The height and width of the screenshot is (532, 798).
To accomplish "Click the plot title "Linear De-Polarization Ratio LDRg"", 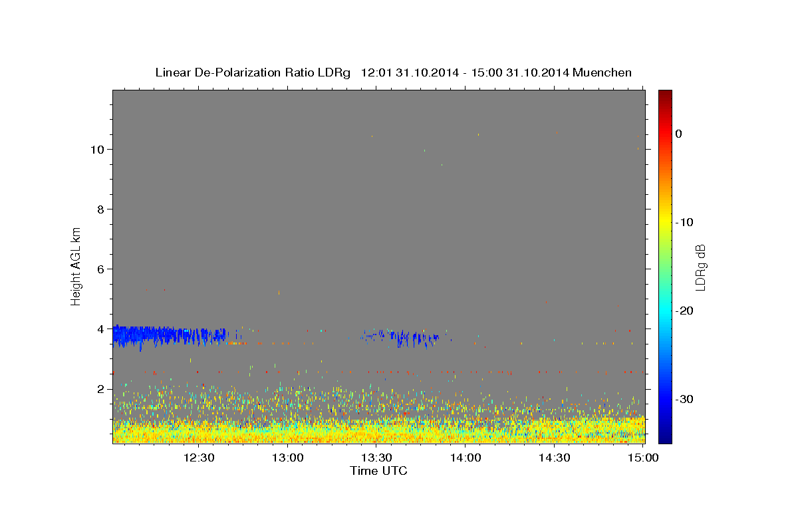I will [x=253, y=72].
